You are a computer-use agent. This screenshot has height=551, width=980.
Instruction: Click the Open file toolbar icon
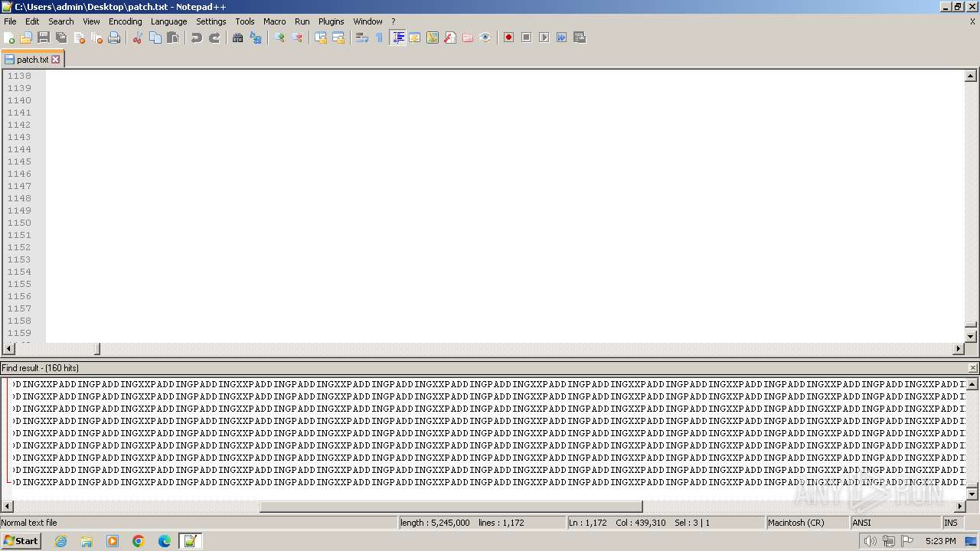26,37
